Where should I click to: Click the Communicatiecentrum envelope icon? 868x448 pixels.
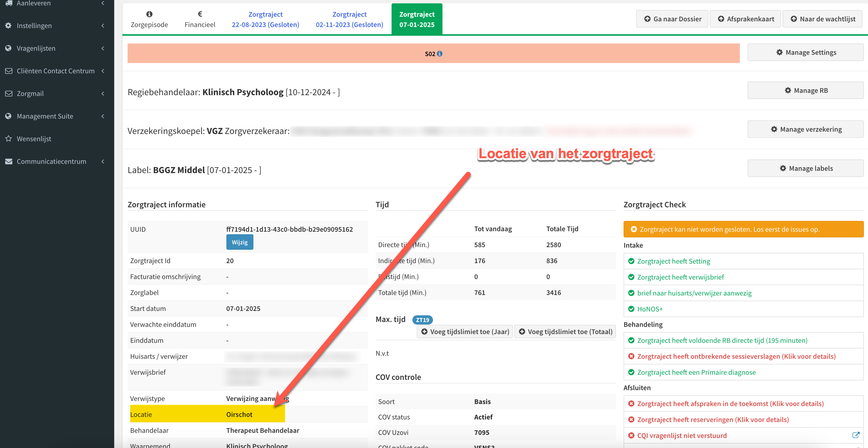coord(8,161)
